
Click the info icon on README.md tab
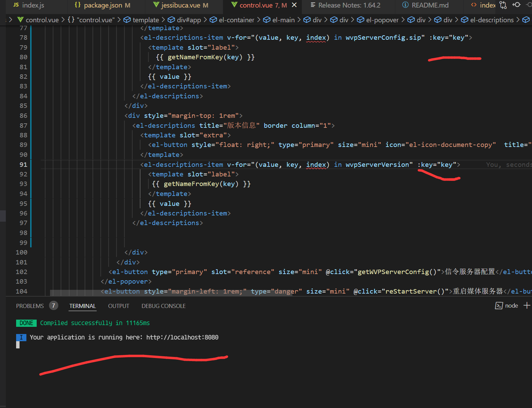[405, 5]
